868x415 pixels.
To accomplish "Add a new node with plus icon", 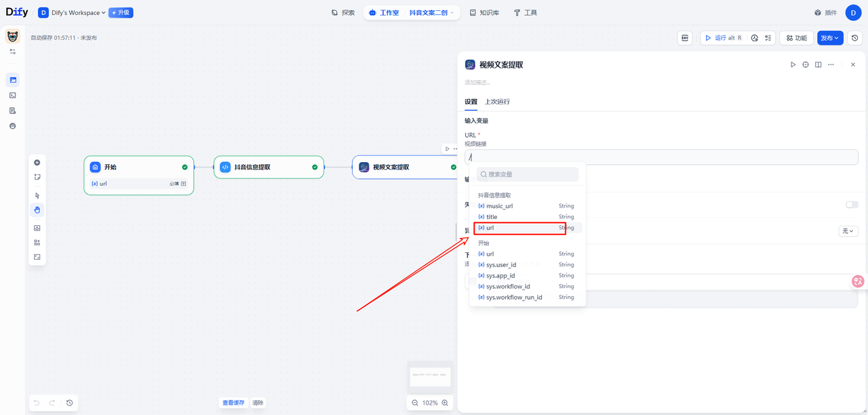I will point(37,163).
